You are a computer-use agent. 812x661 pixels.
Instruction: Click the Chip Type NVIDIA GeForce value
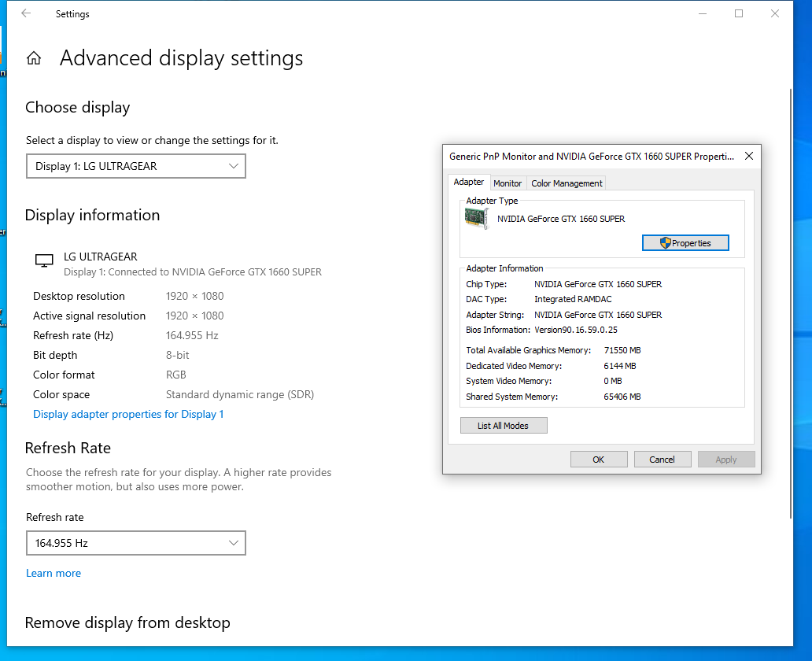pyautogui.click(x=598, y=284)
